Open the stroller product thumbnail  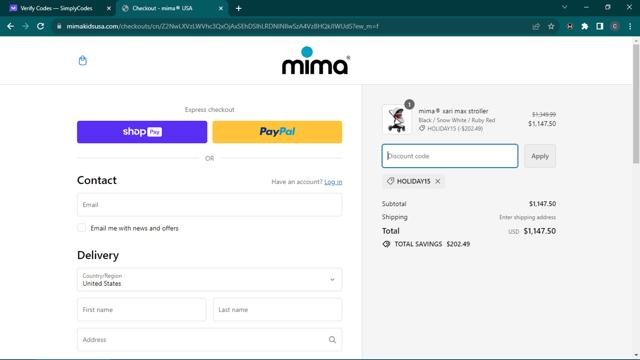click(x=396, y=119)
